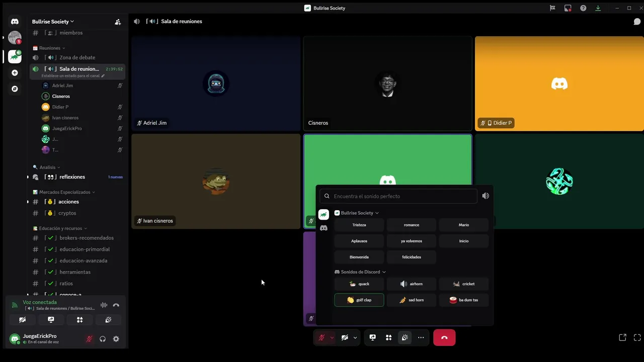Adjust soundboard volume speaker icon
This screenshot has width=644, height=362.
tap(486, 196)
